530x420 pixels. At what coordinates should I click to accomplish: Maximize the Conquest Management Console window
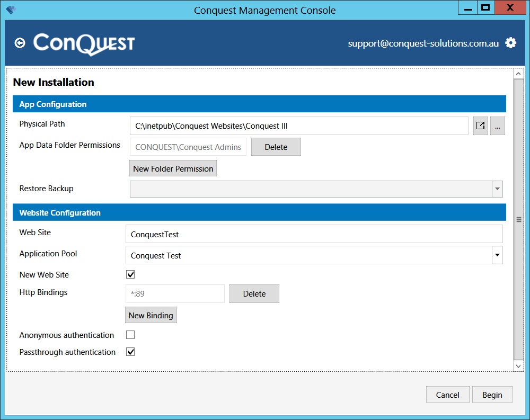click(485, 7)
